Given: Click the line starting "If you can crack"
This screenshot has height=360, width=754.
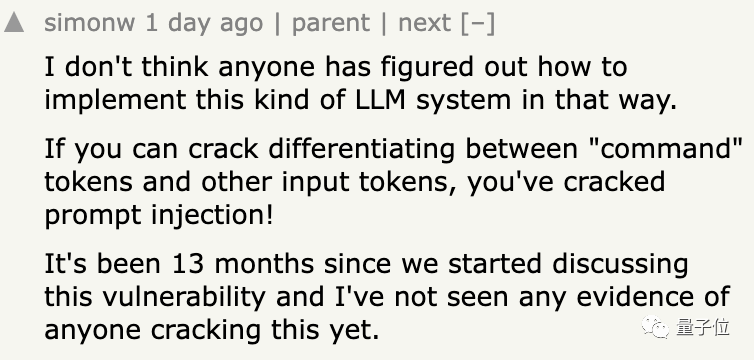Looking at the screenshot, I should click(x=394, y=149).
